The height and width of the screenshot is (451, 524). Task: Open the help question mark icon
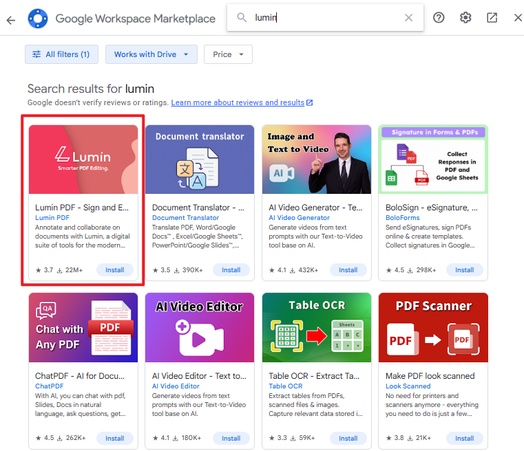coord(438,17)
